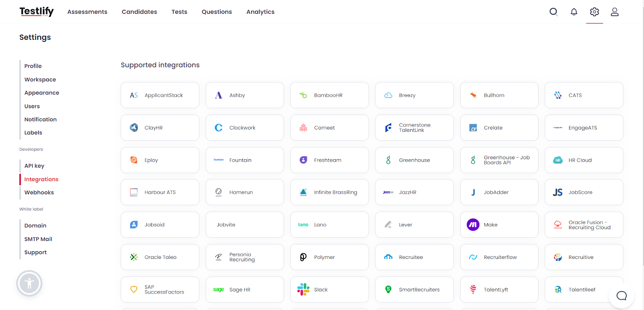Open the Lever integration card
The width and height of the screenshot is (644, 310).
[414, 225]
